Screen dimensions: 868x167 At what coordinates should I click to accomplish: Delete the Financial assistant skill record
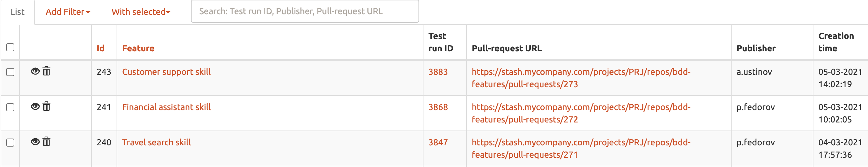pos(46,106)
